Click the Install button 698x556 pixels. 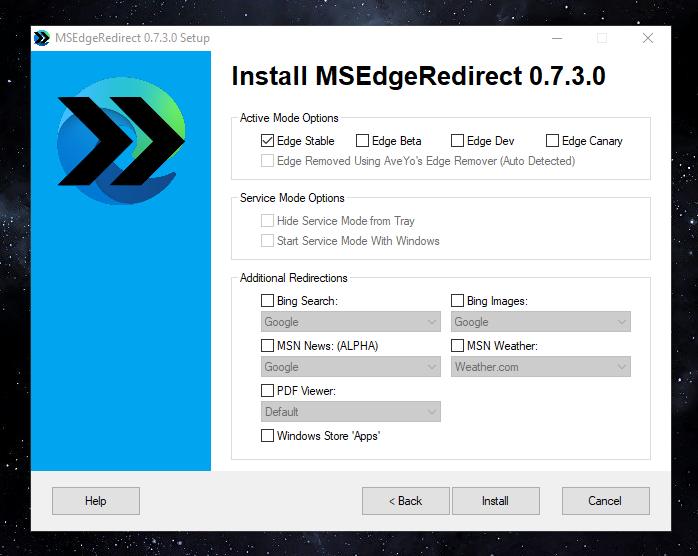496,501
